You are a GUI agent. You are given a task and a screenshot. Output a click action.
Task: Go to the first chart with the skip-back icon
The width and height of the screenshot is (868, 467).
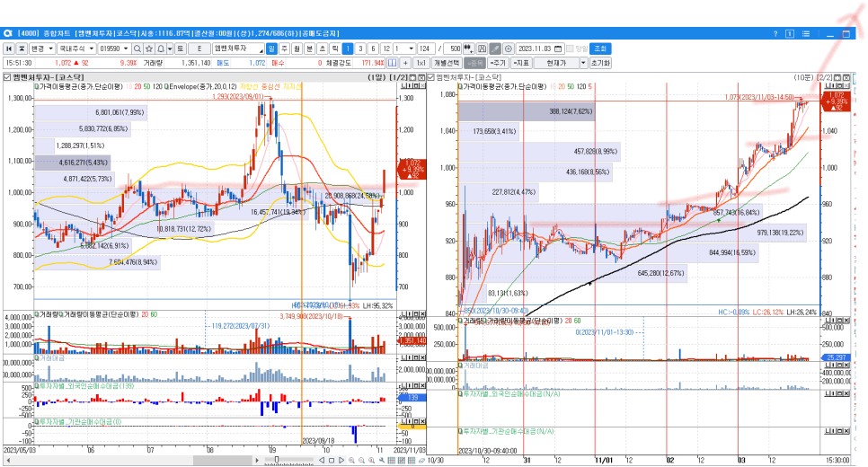[x=9, y=48]
